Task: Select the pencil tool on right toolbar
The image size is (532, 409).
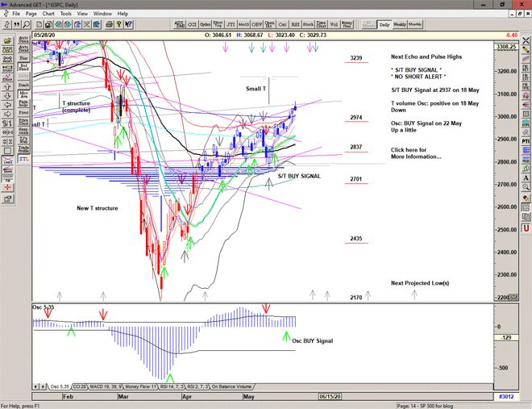Action: pos(526,50)
